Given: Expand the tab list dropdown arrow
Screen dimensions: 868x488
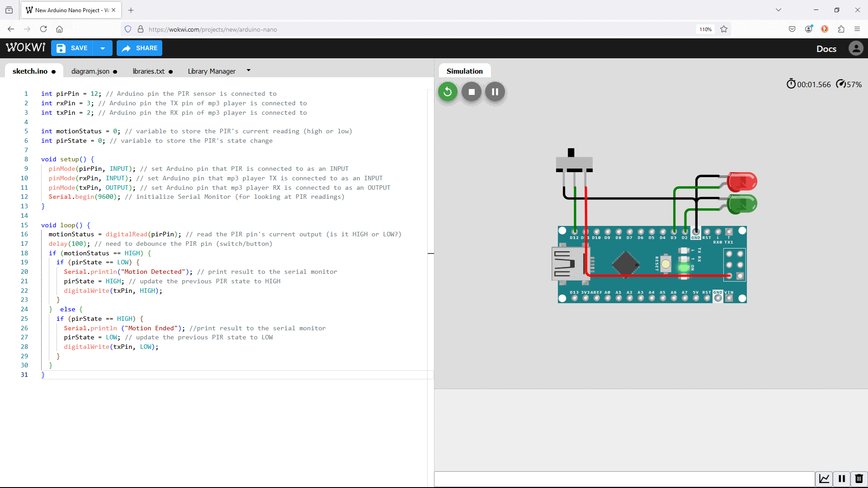Looking at the screenshot, I should point(249,71).
